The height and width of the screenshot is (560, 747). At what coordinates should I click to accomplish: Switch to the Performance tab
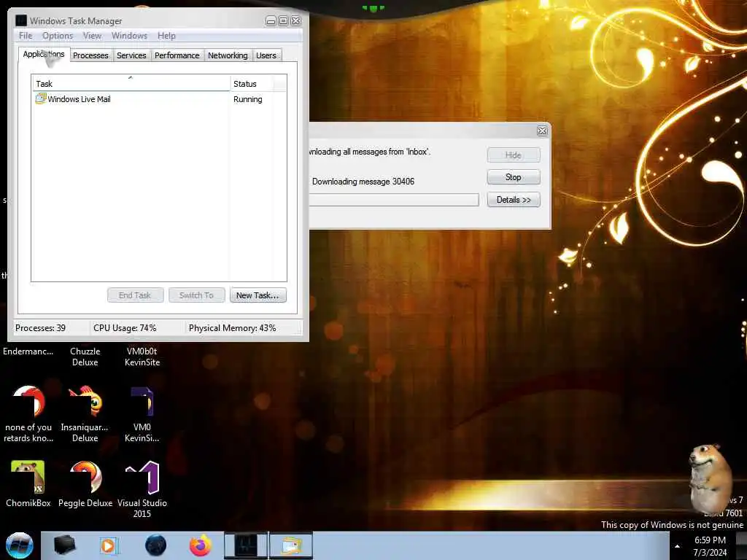(177, 55)
